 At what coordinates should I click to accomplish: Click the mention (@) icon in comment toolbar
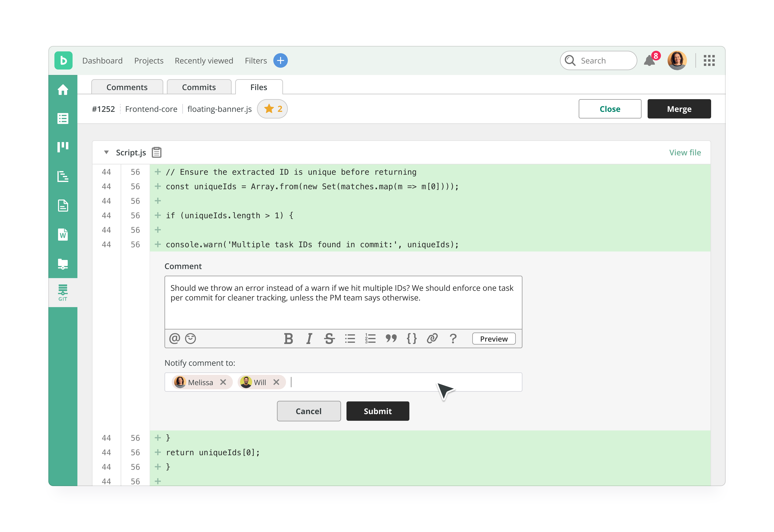click(x=174, y=339)
